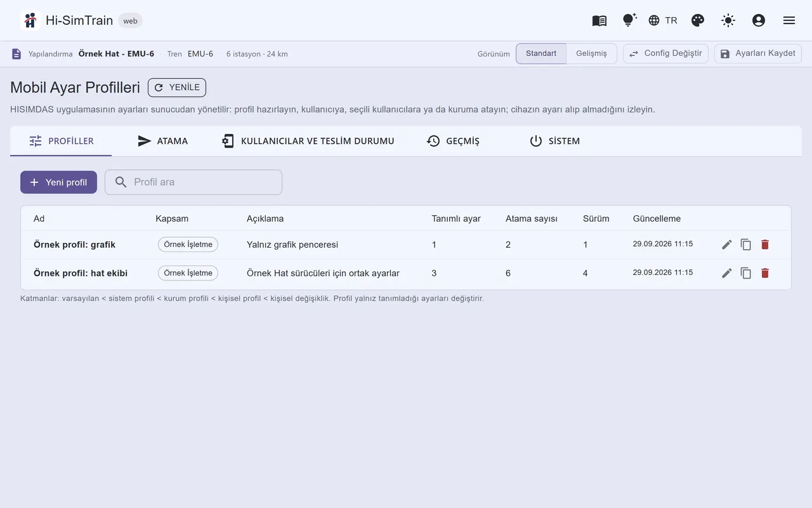Click the lightbulb tips icon
Screen dimensions: 812x508
[629, 20]
